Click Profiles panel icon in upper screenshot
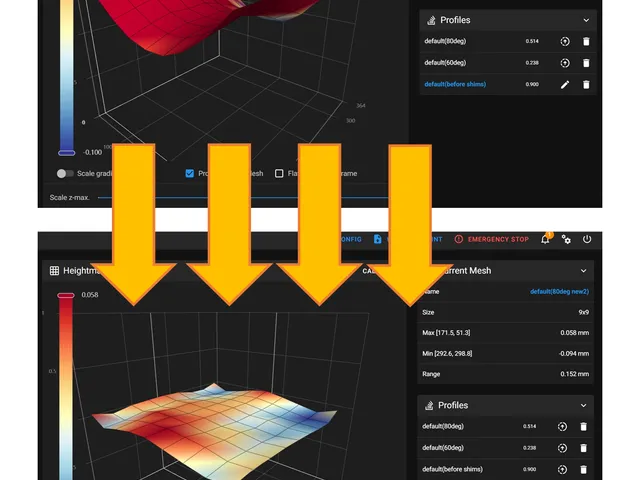This screenshot has width=640, height=480. pyautogui.click(x=431, y=20)
